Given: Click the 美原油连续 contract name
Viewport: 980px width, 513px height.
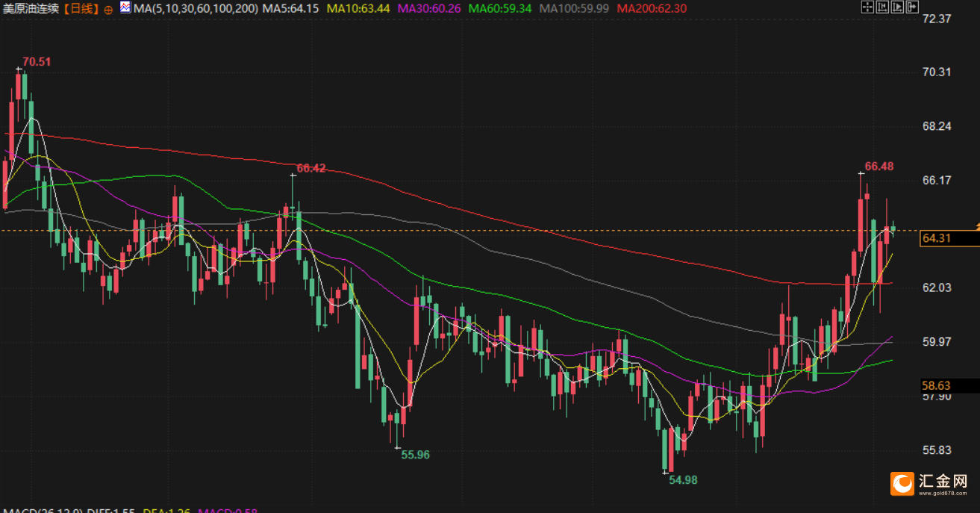Looking at the screenshot, I should point(31,9).
